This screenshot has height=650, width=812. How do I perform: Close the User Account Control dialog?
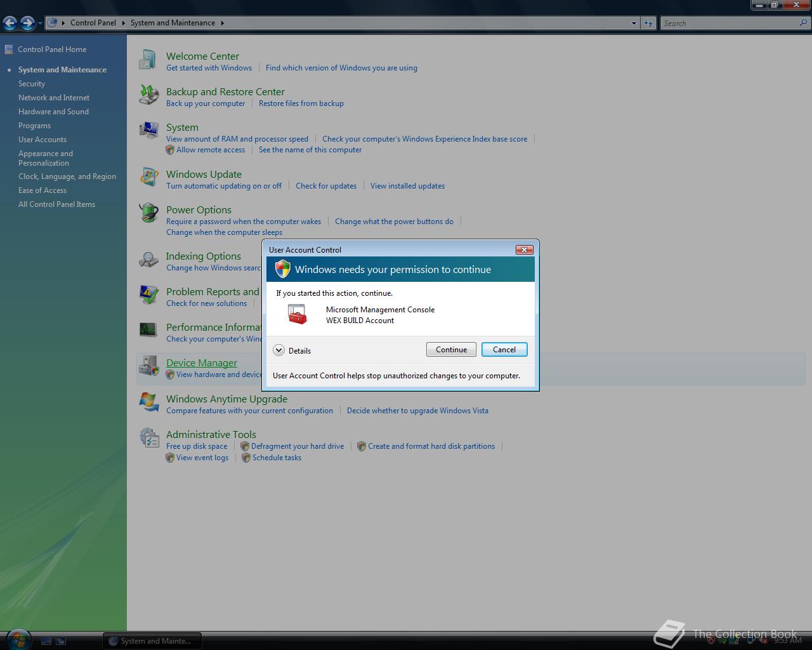tap(524, 249)
